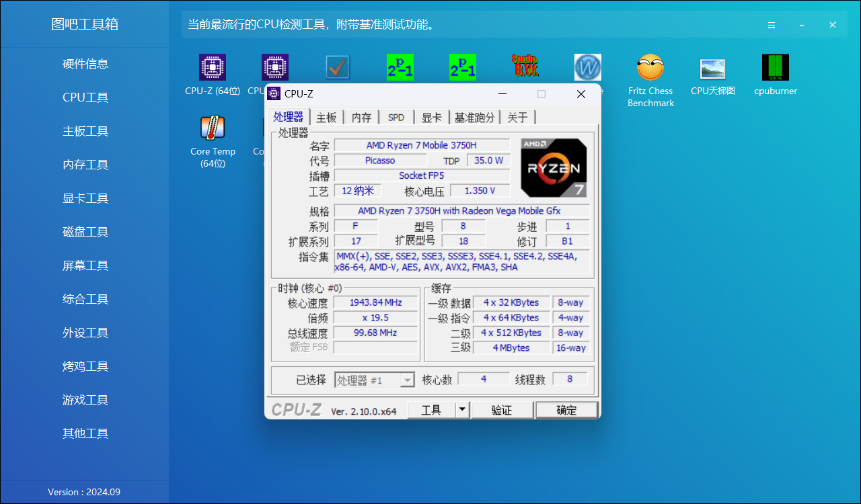Switch to the 主板 tab
The width and height of the screenshot is (861, 504).
(326, 116)
